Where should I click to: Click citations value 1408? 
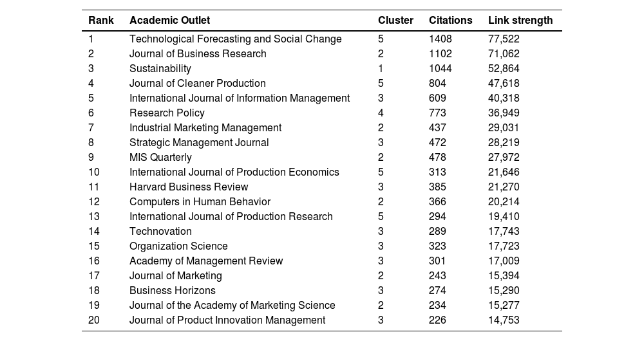point(440,39)
